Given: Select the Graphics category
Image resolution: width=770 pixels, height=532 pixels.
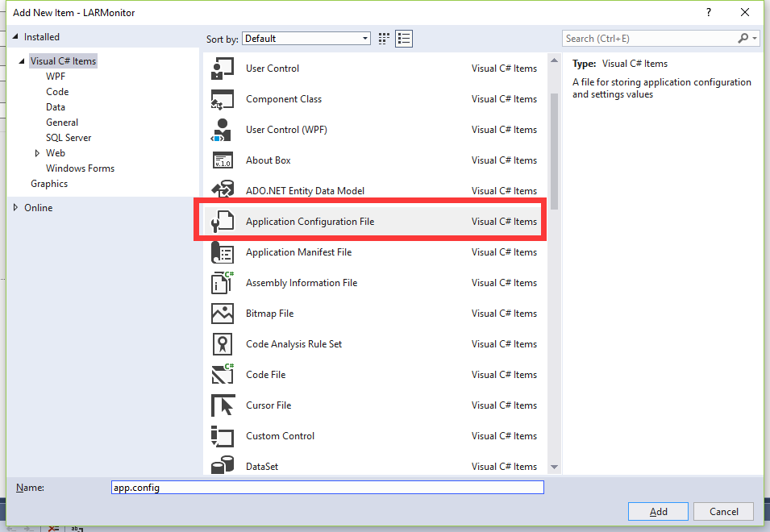Looking at the screenshot, I should [49, 183].
